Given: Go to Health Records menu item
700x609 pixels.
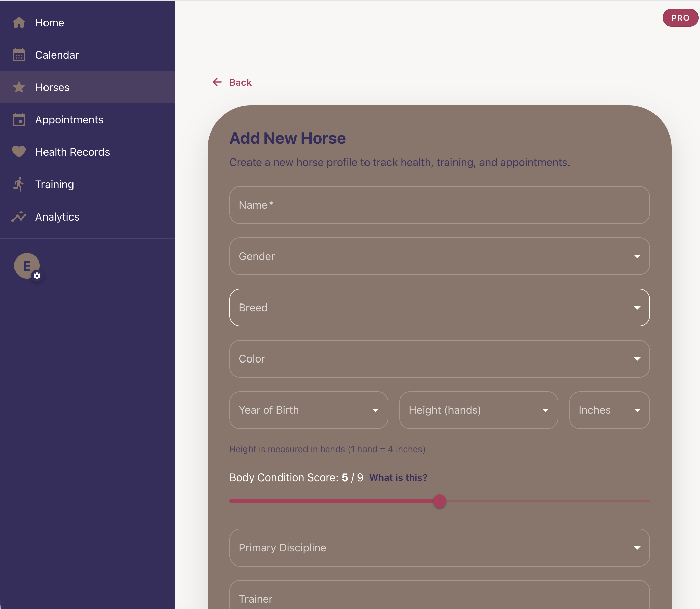Looking at the screenshot, I should (72, 152).
